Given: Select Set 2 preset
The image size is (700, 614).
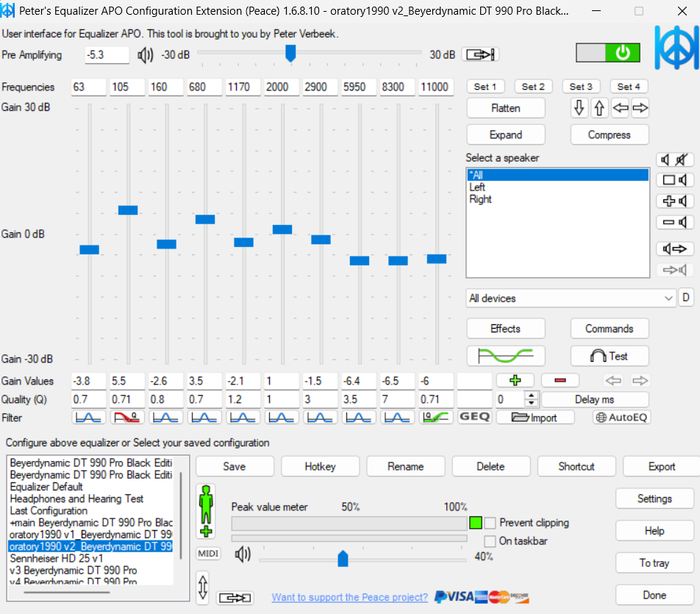Looking at the screenshot, I should pyautogui.click(x=533, y=87).
